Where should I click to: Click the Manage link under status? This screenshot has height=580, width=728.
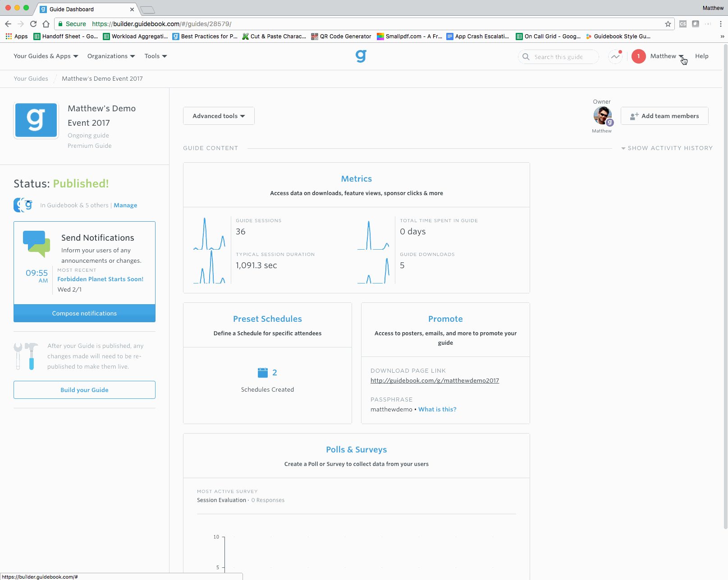point(125,206)
